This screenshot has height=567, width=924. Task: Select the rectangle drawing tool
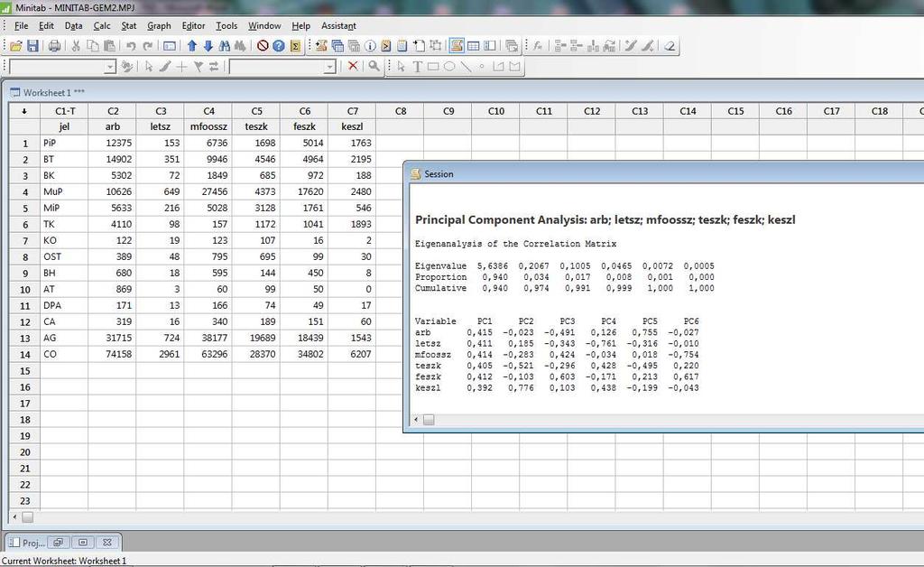tap(433, 67)
